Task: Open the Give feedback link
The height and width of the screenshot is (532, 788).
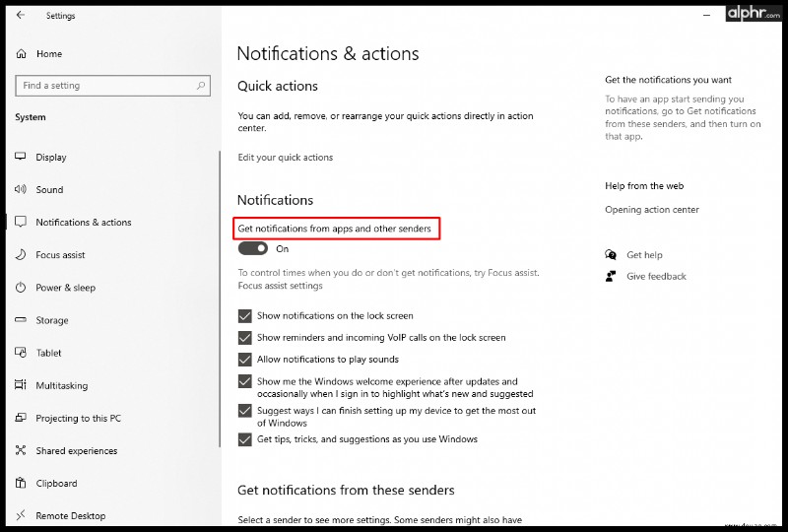Action: (656, 276)
